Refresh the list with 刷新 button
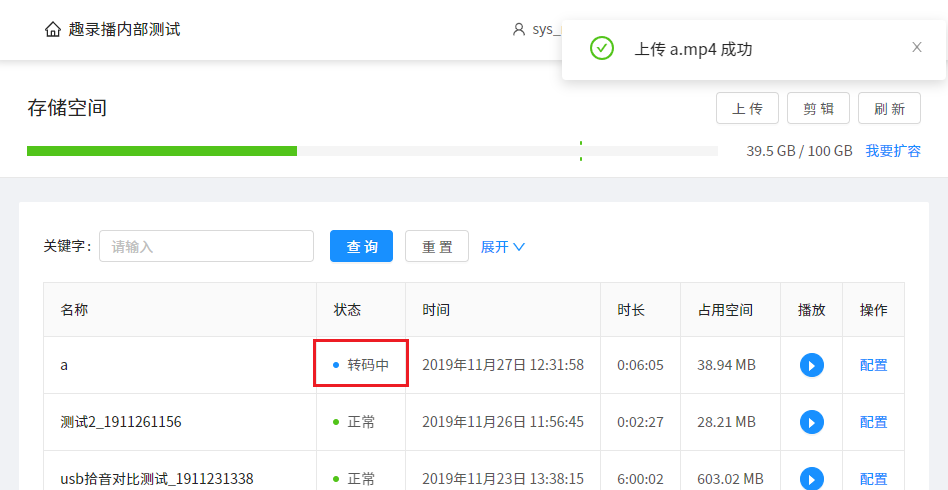Screen dimensions: 948x490 pyautogui.click(x=889, y=108)
